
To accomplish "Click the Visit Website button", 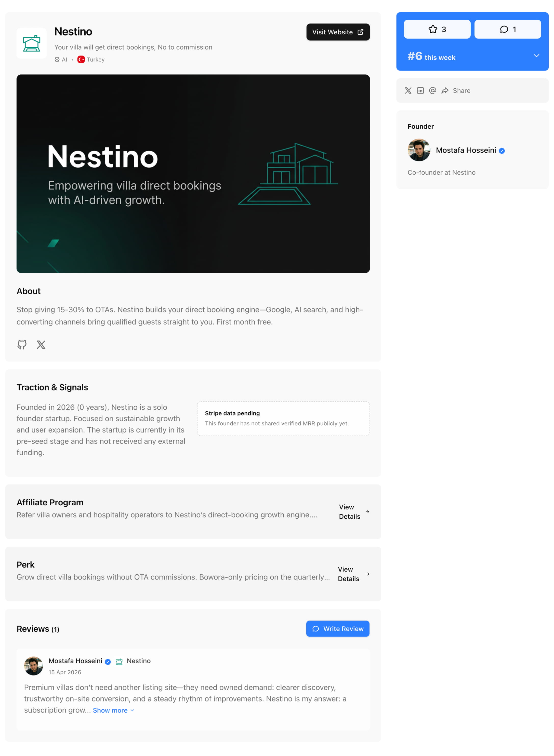I will (338, 32).
